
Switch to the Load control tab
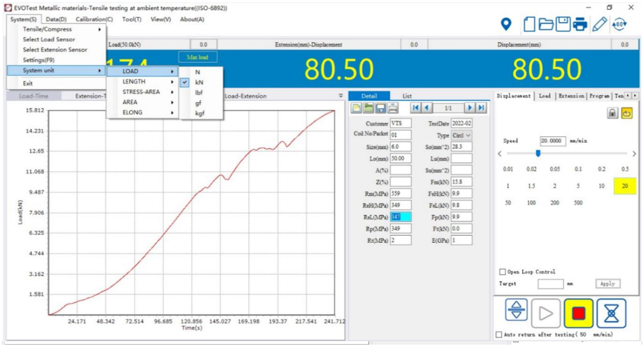545,96
